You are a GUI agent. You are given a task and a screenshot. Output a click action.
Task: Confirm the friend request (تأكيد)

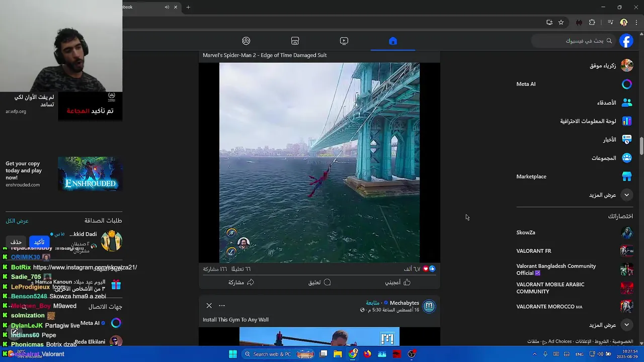pyautogui.click(x=39, y=242)
